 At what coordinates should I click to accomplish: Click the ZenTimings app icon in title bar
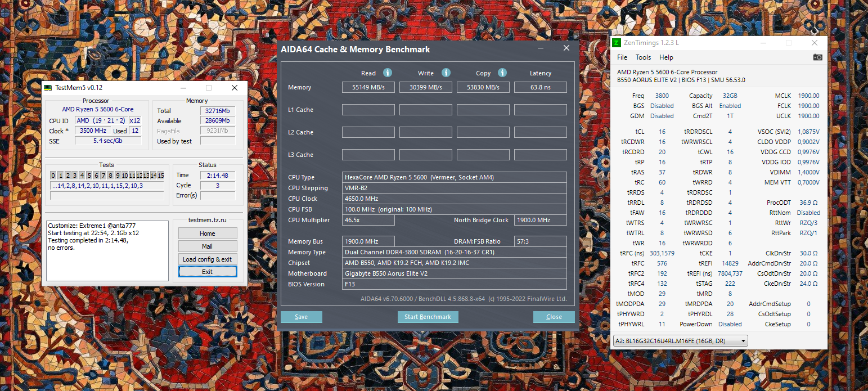pyautogui.click(x=617, y=43)
